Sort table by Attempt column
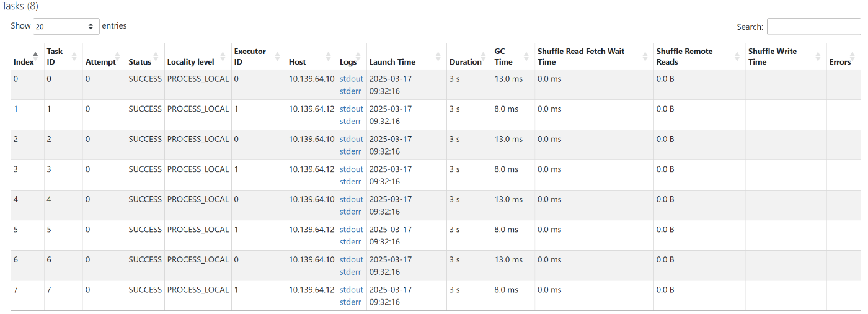 point(104,56)
